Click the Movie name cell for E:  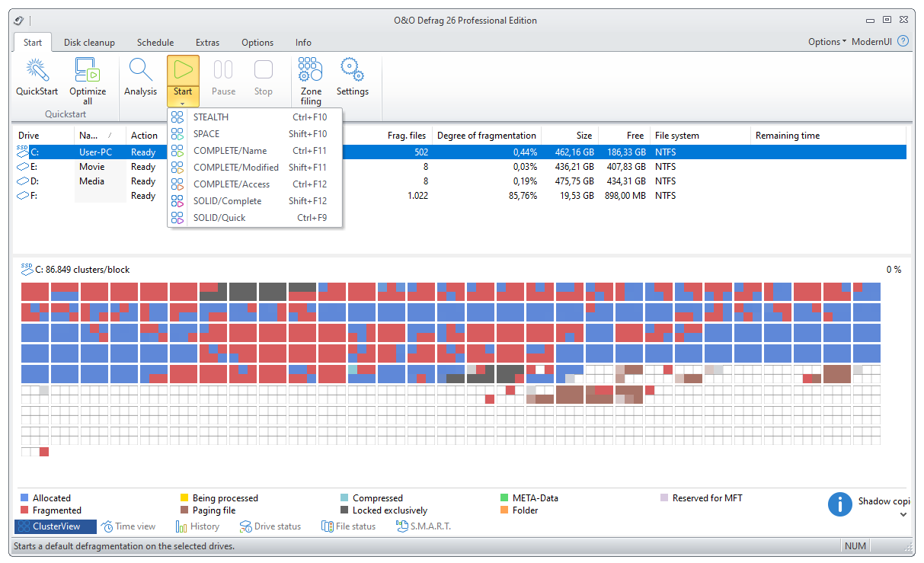pos(92,167)
